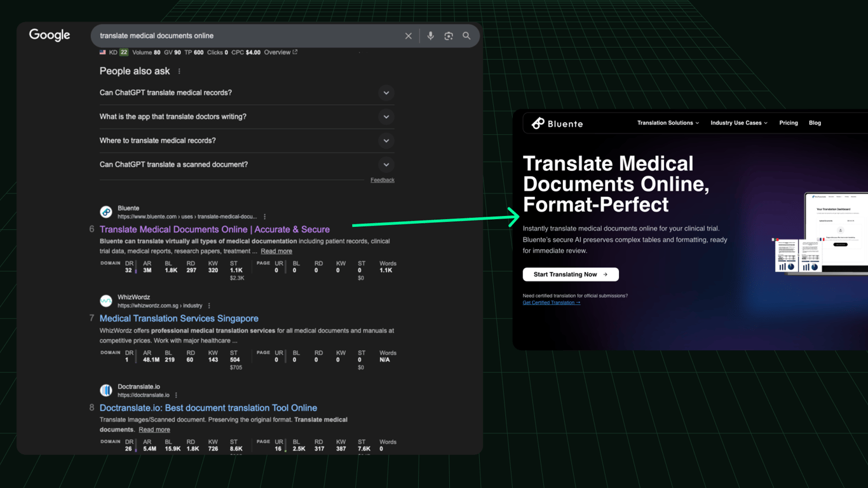
Task: Go to the Pricing page on Bluente
Action: tap(789, 123)
